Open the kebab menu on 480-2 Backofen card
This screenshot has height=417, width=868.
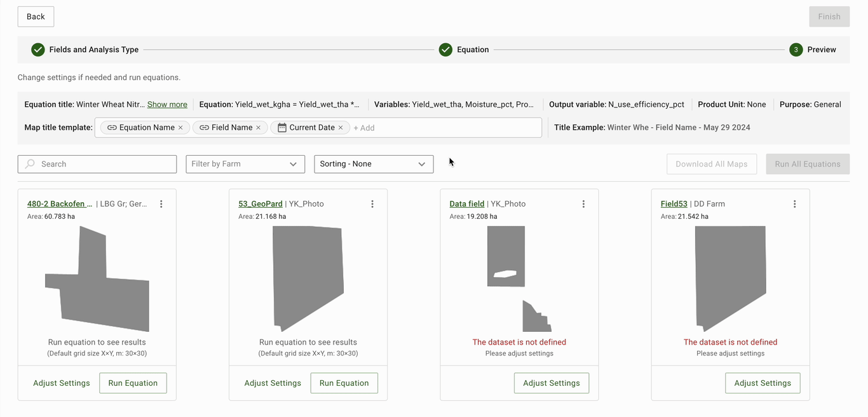point(161,204)
